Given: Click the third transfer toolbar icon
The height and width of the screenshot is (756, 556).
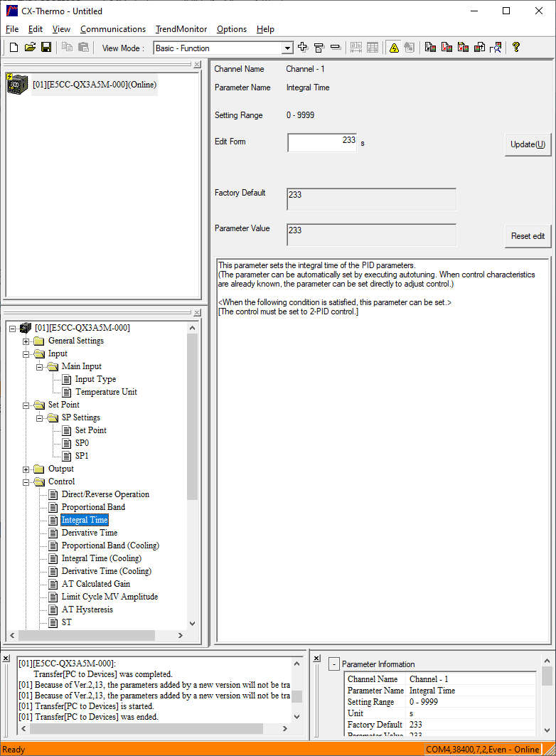Looking at the screenshot, I should (463, 47).
